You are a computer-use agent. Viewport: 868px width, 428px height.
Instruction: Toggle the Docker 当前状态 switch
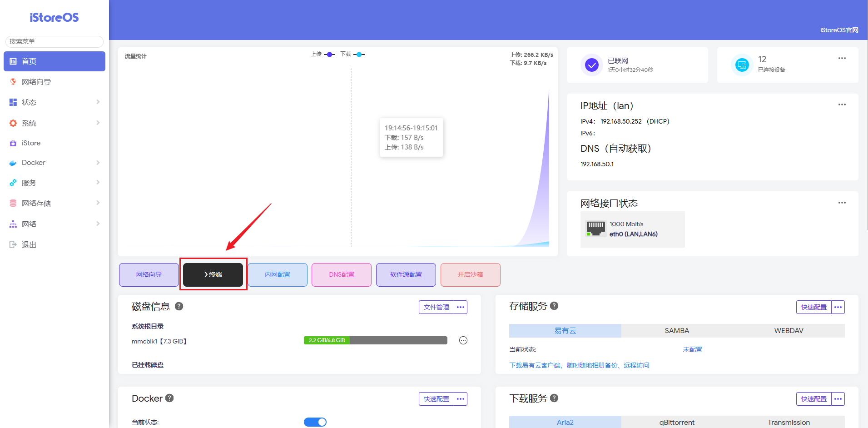click(x=315, y=422)
